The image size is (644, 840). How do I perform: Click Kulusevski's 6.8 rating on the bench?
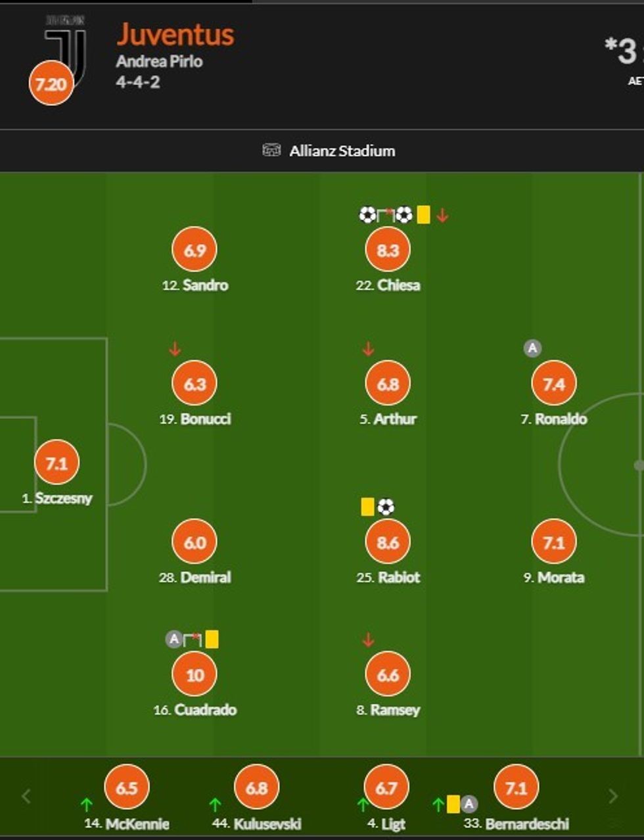(256, 787)
